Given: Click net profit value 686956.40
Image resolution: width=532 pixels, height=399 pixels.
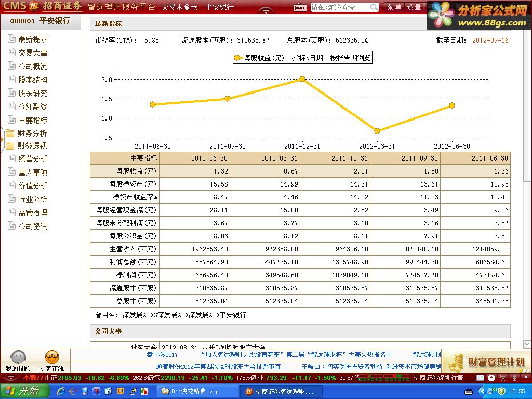Looking at the screenshot, I should pos(212,275).
